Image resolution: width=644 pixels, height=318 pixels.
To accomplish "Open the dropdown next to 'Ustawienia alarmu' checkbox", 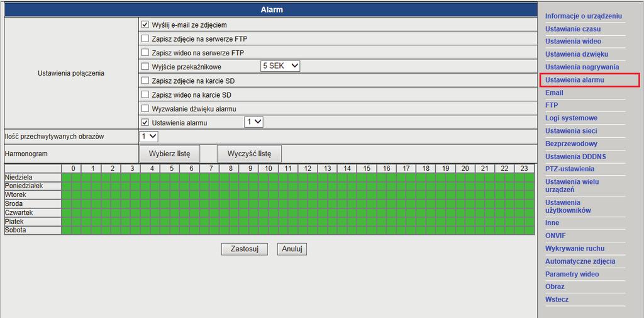I will coord(253,122).
